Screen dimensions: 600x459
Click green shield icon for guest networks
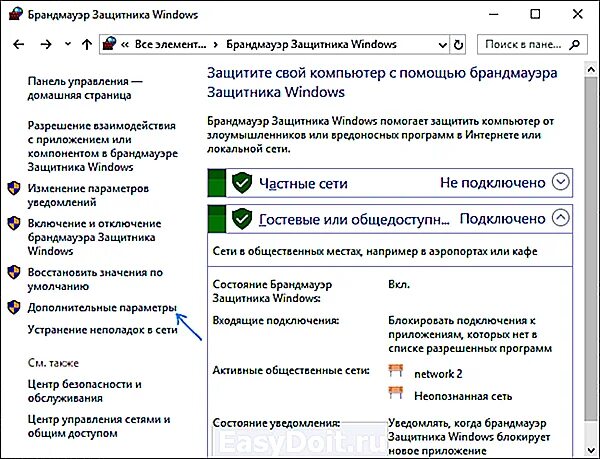pyautogui.click(x=242, y=219)
